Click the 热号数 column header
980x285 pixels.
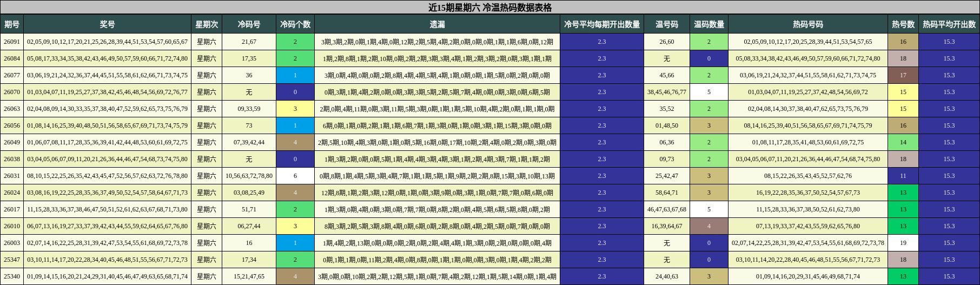click(903, 24)
